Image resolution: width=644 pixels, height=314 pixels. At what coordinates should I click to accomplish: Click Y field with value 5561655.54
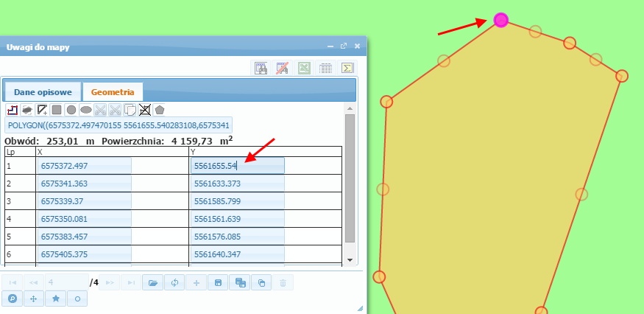pos(238,166)
